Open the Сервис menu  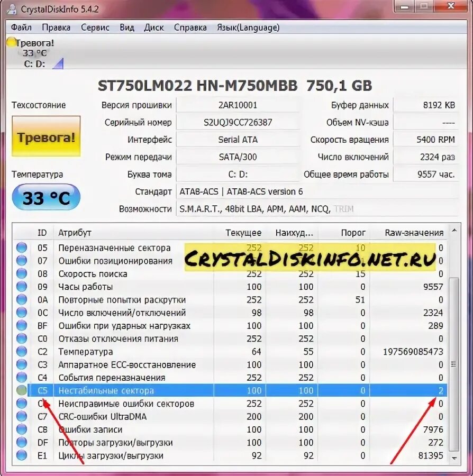95,28
